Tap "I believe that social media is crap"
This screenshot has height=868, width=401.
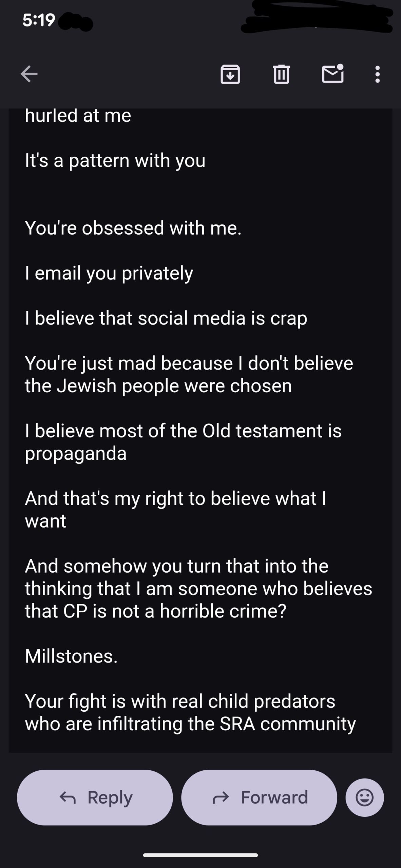[166, 318]
